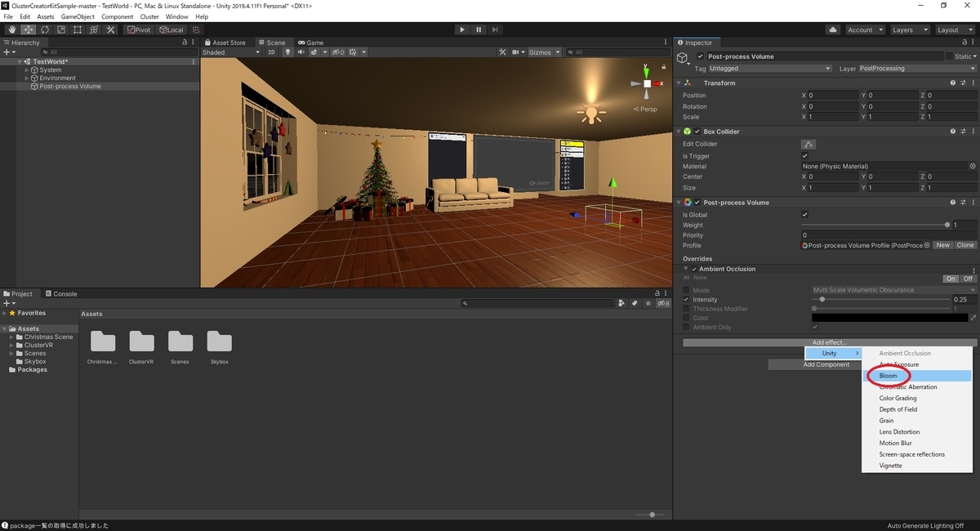The image size is (980, 531).
Task: Toggle scene effects with the layers icon
Action: (314, 52)
